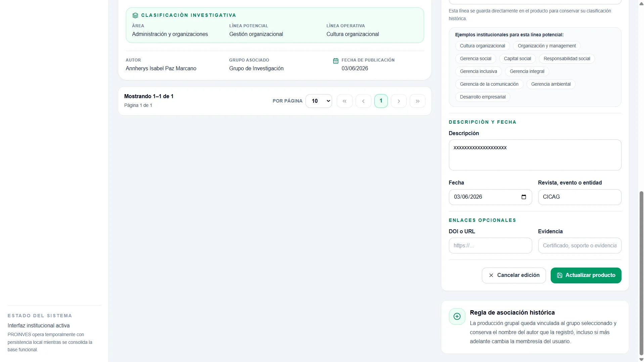644x362 pixels.
Task: Go to last page with double-right arrows
Action: [417, 101]
